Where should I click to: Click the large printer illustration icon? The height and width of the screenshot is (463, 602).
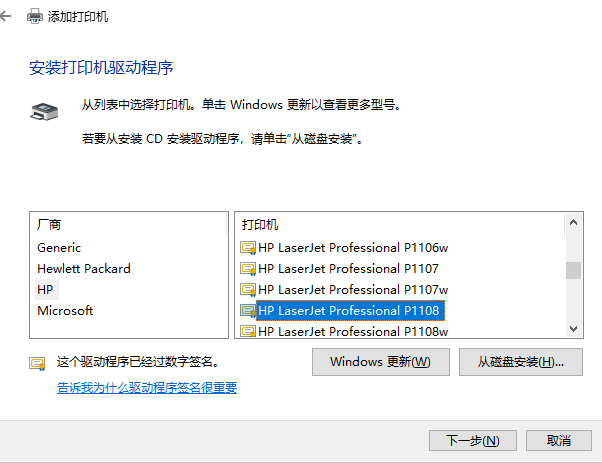click(x=44, y=112)
